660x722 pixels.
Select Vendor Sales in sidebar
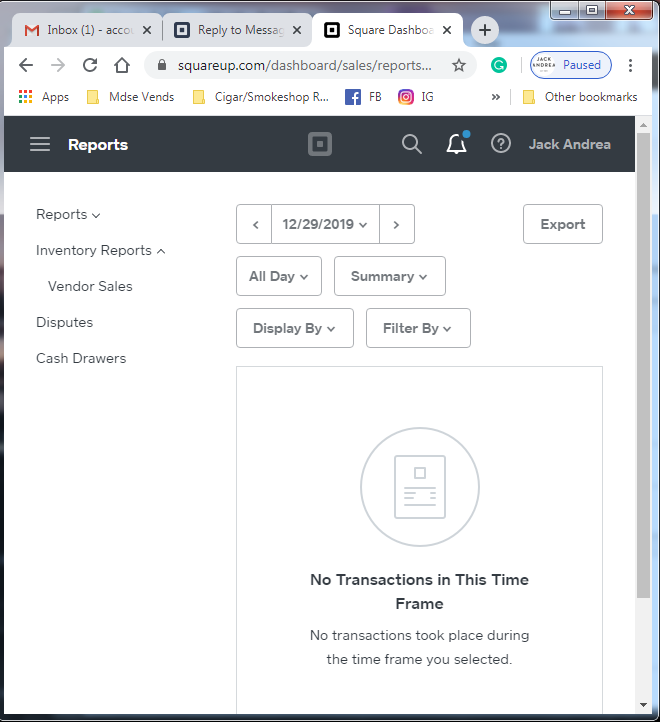point(90,286)
